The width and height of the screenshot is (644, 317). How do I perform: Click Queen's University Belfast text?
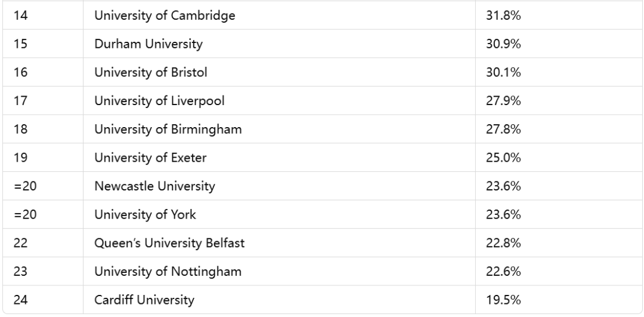pos(169,242)
